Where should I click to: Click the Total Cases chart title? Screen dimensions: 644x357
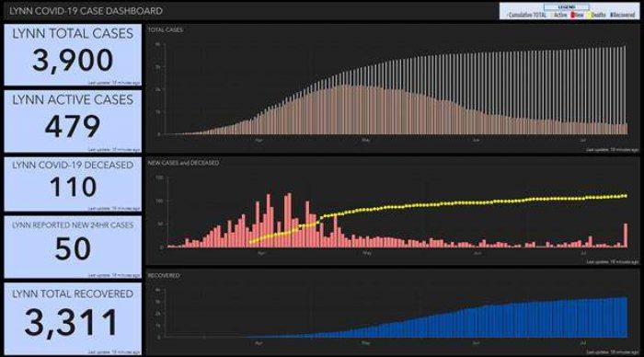pyautogui.click(x=165, y=29)
